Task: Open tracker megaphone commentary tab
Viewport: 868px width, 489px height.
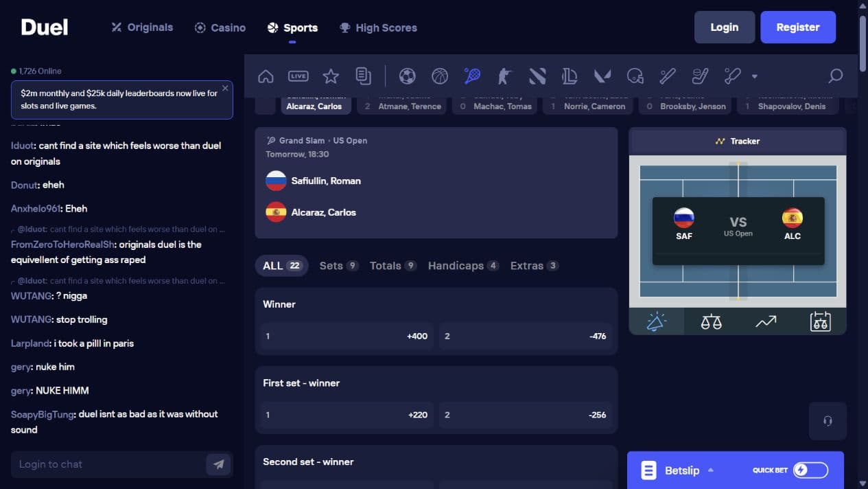Action: click(657, 321)
